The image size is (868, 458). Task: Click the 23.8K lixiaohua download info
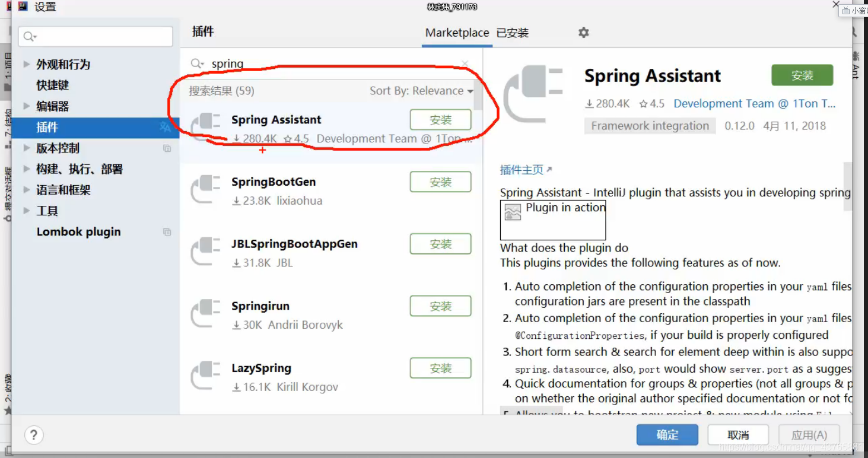(277, 201)
